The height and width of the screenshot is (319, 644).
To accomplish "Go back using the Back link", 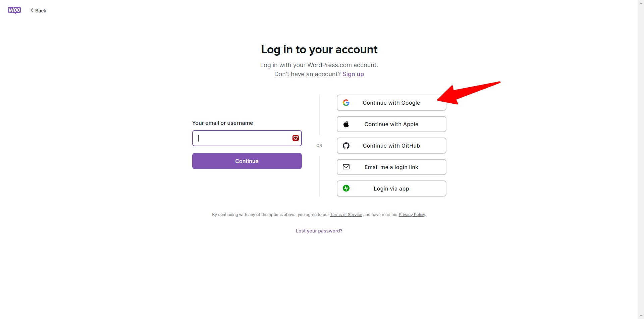I will click(38, 11).
